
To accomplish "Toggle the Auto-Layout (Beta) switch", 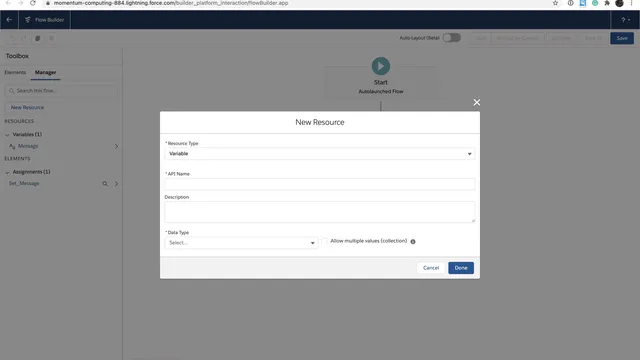I will click(452, 38).
